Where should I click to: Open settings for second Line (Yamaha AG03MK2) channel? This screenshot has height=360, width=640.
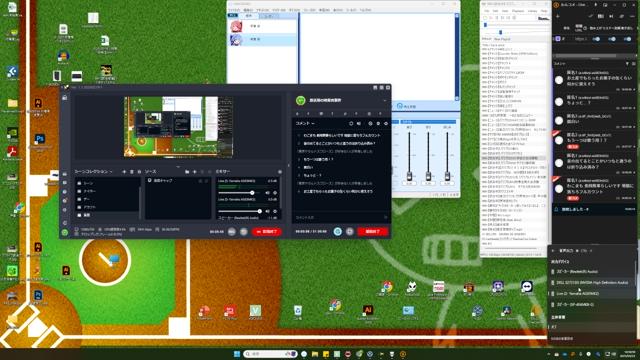coord(275,211)
